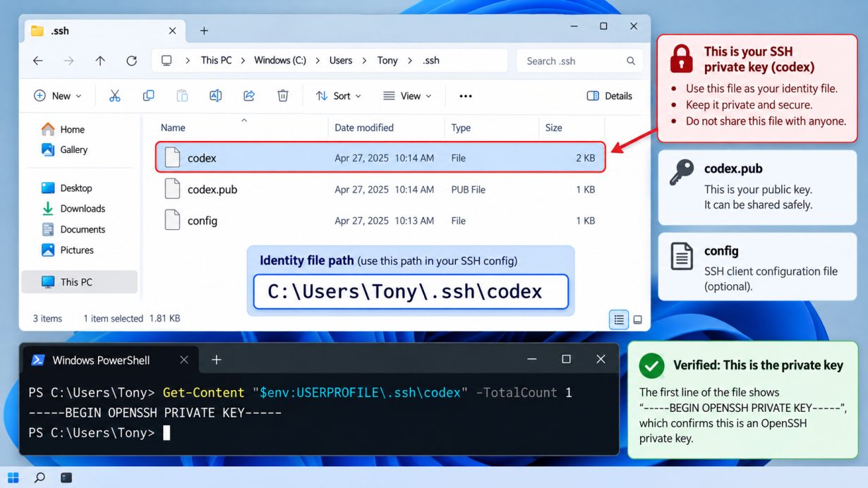This screenshot has height=488, width=868.
Task: Navigate to Tony in breadcrumb
Action: (387, 61)
